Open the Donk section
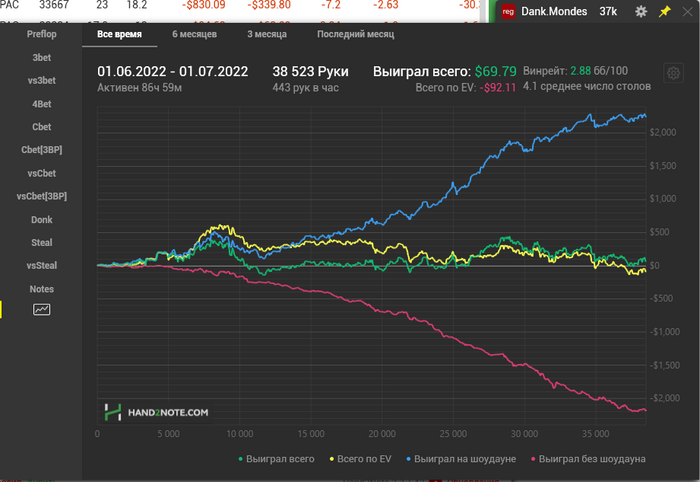This screenshot has width=700, height=482. [x=42, y=220]
